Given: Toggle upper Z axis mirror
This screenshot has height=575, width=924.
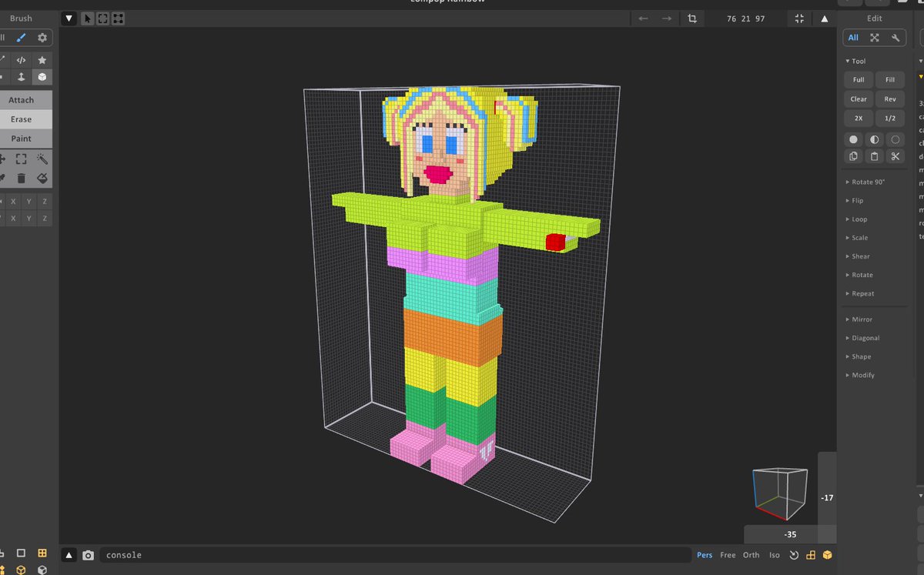Looking at the screenshot, I should (45, 201).
